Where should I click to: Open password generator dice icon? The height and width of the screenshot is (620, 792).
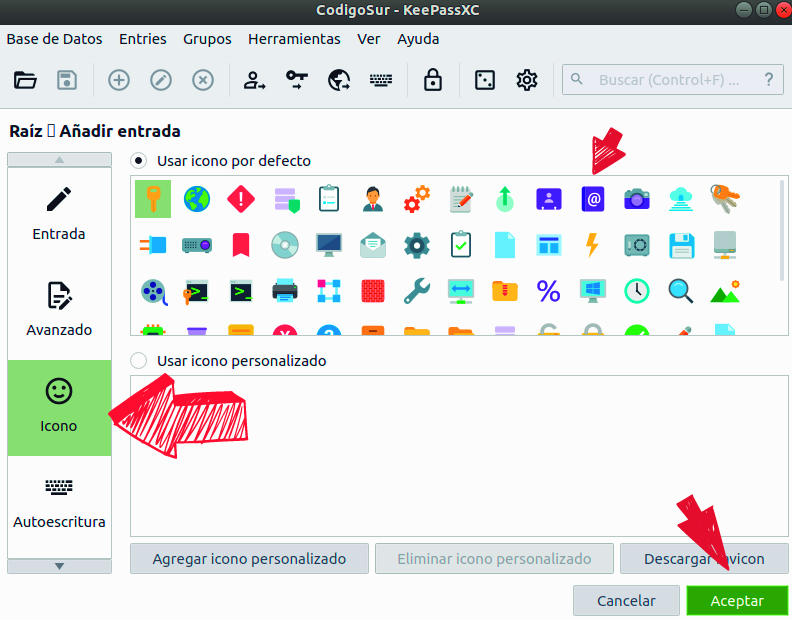coord(485,80)
